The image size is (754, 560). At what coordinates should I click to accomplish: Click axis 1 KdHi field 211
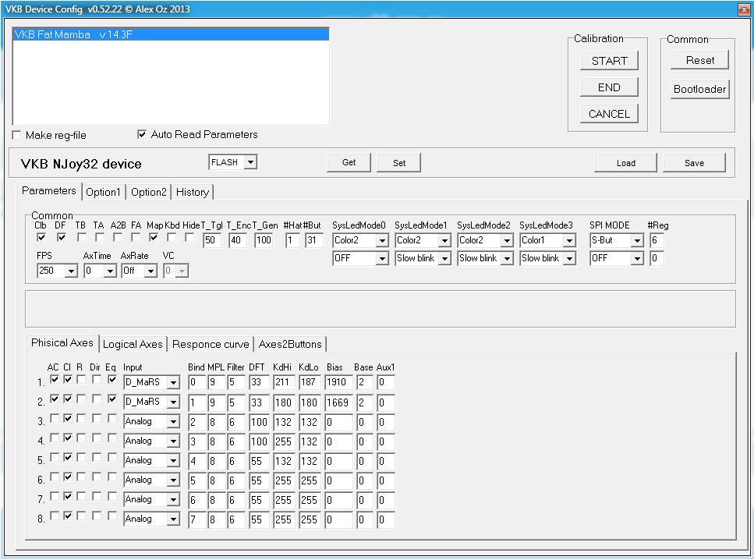click(x=284, y=382)
